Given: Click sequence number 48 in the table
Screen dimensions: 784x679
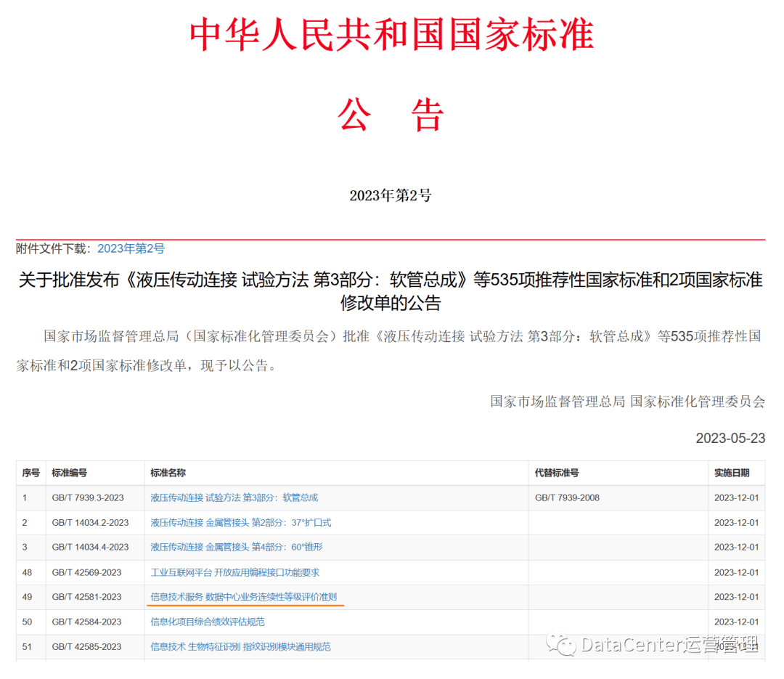Looking at the screenshot, I should coord(27,572).
